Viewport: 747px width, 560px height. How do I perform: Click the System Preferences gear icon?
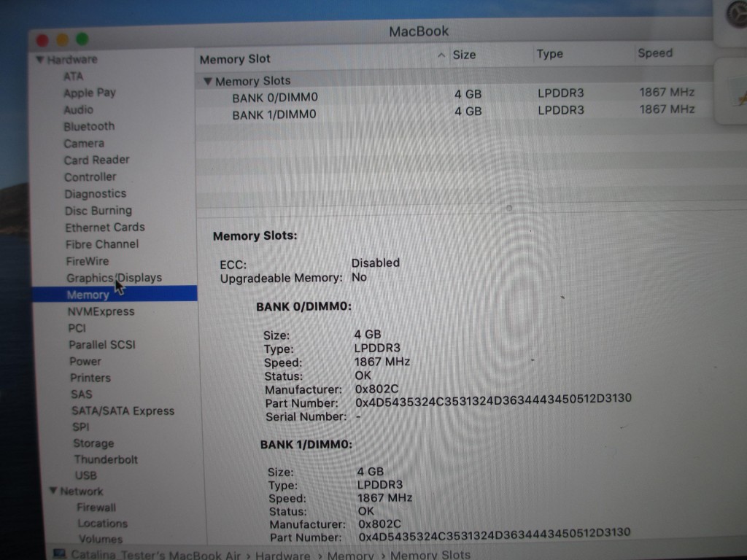point(737,15)
